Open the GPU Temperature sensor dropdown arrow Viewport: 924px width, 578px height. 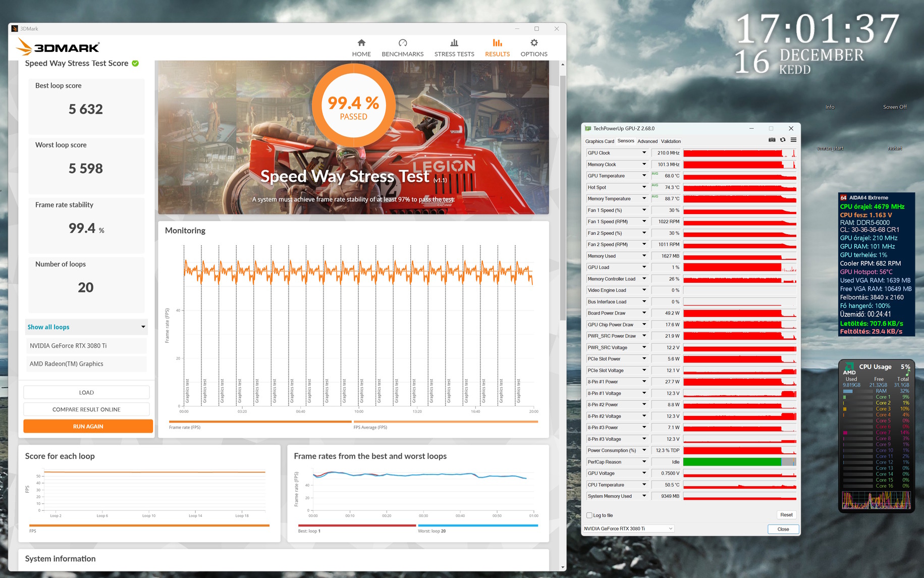point(644,176)
